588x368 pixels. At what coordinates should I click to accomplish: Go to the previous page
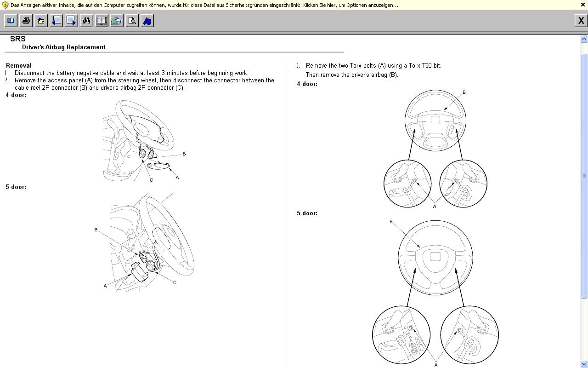(x=56, y=21)
